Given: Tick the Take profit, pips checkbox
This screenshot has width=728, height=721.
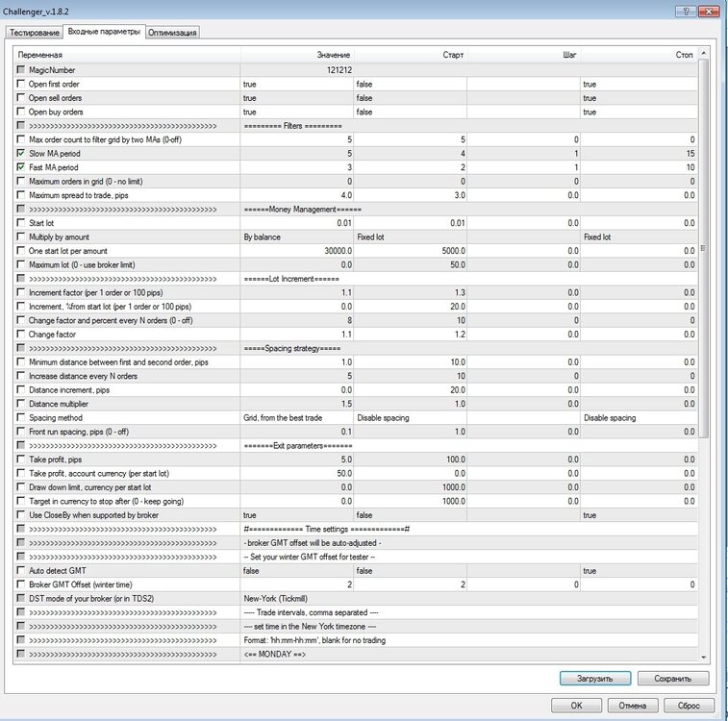Looking at the screenshot, I should coord(20,460).
